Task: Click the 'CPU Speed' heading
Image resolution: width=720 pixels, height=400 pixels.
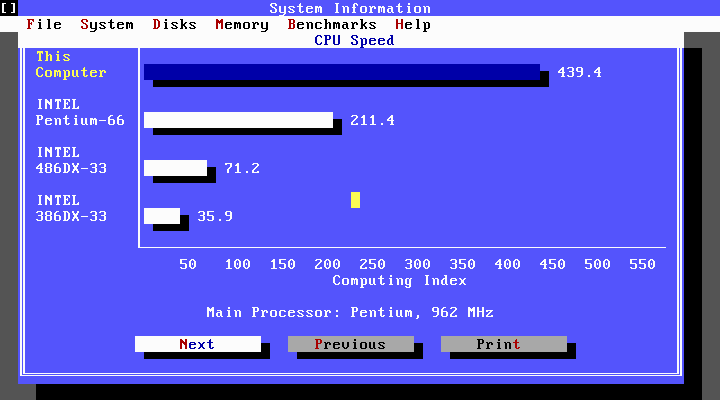Action: point(354,40)
